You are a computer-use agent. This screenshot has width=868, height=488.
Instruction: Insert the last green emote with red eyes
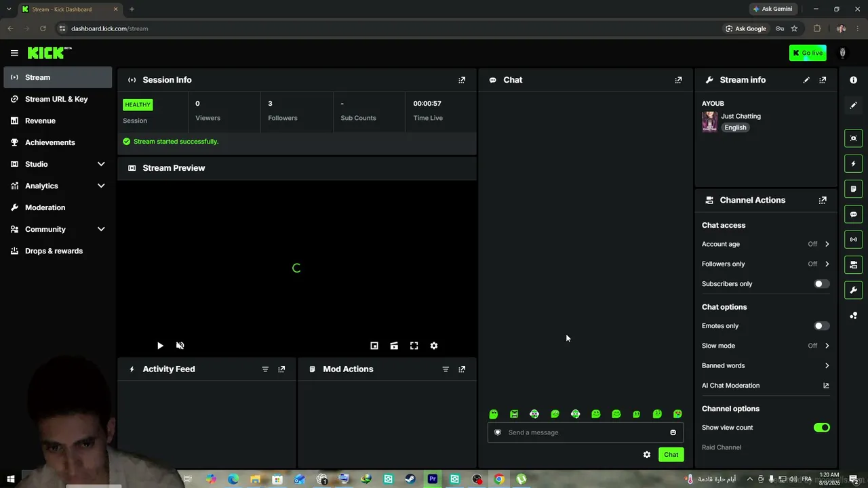(x=677, y=414)
